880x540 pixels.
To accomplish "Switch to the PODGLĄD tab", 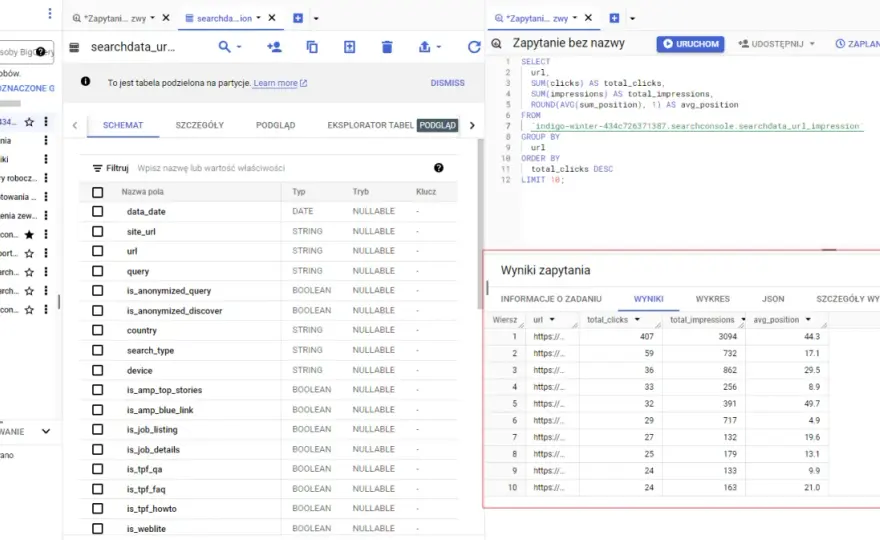I will [x=276, y=125].
